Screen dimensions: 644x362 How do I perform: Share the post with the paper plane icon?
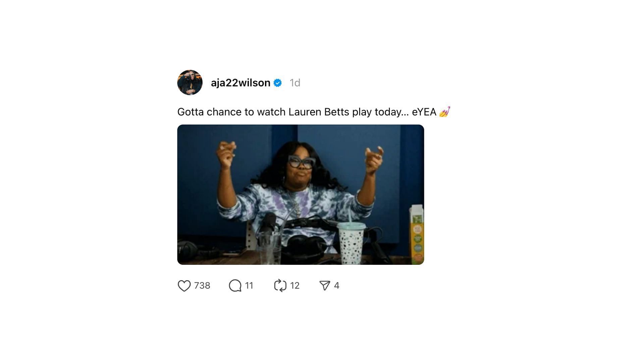325,286
